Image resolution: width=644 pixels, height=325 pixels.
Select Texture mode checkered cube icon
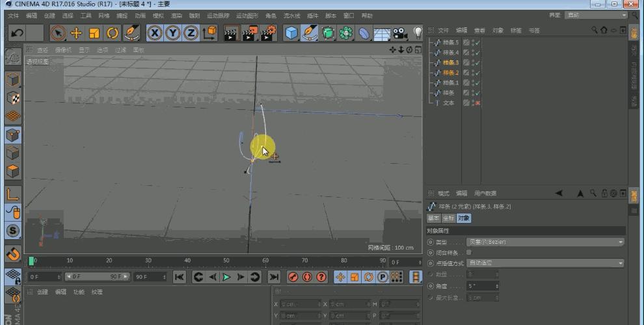(13, 97)
